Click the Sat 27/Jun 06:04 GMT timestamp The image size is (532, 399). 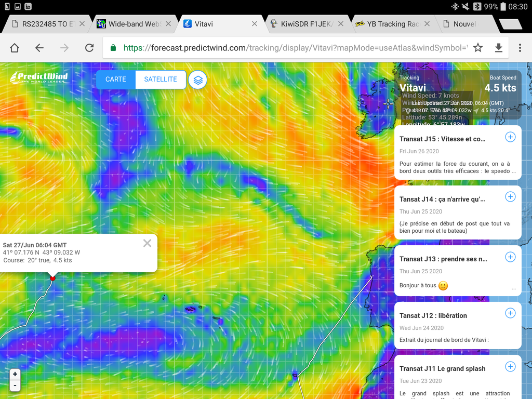(x=35, y=245)
